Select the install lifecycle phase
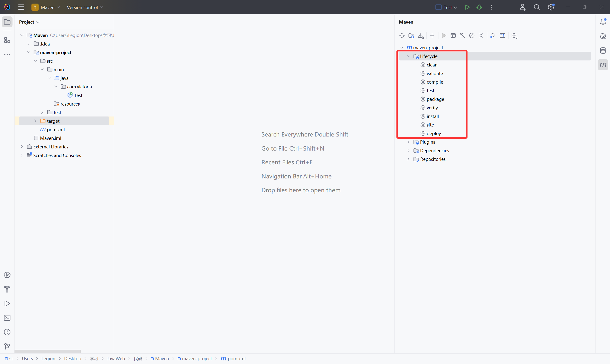Image resolution: width=610 pixels, height=364 pixels. click(x=432, y=116)
